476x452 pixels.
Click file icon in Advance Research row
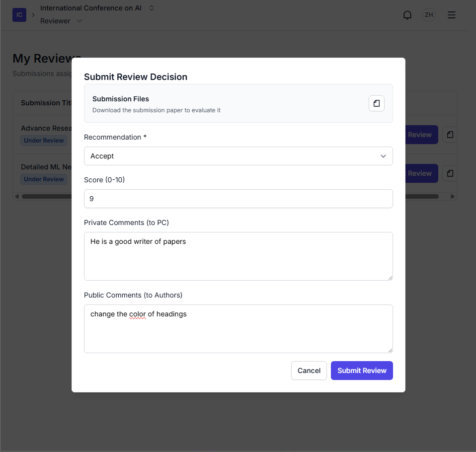[449, 135]
